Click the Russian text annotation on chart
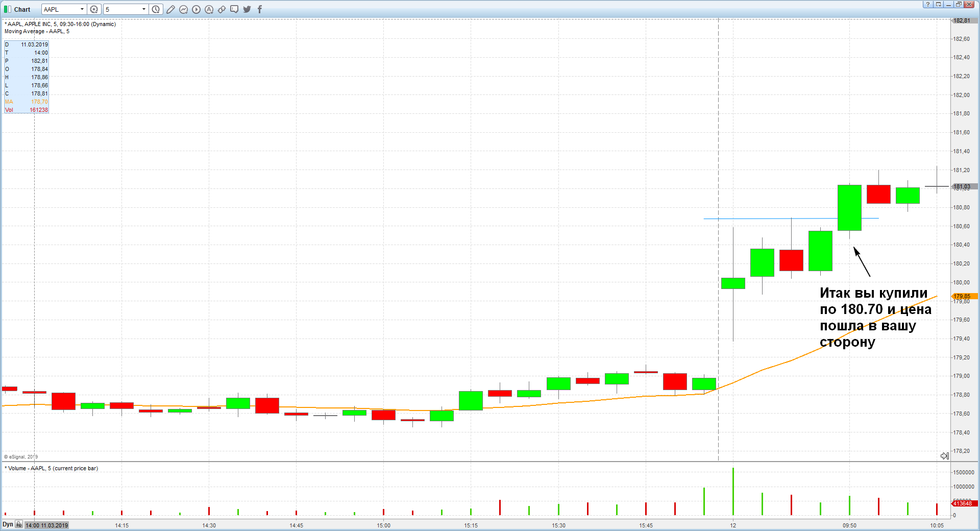Image resolution: width=980 pixels, height=531 pixels. 875,317
